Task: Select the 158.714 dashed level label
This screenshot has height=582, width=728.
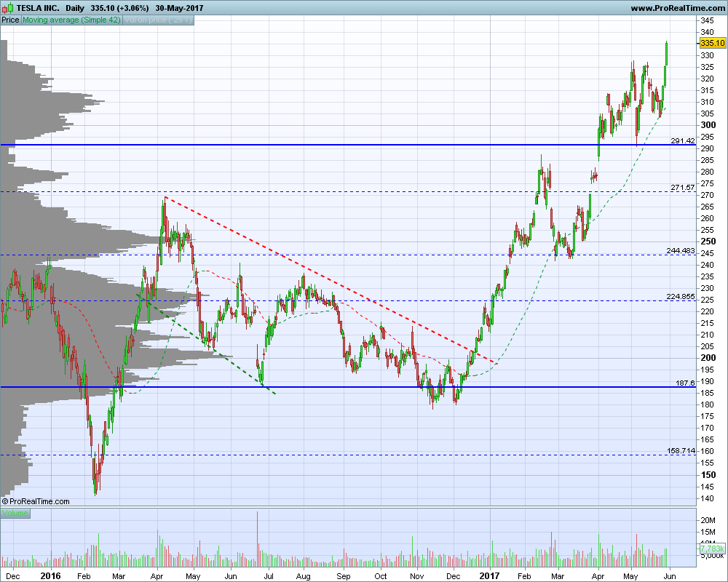Action: click(681, 450)
